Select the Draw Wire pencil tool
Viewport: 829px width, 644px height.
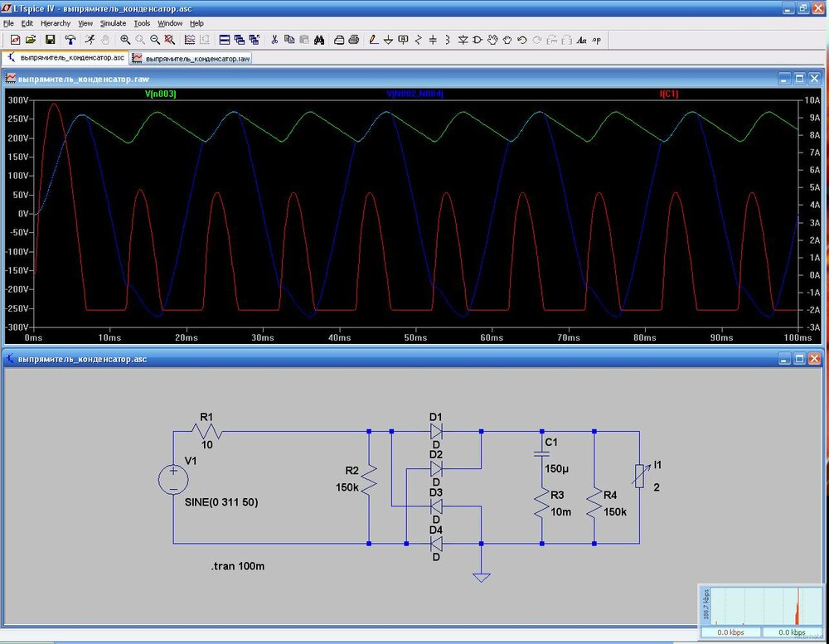(x=373, y=40)
